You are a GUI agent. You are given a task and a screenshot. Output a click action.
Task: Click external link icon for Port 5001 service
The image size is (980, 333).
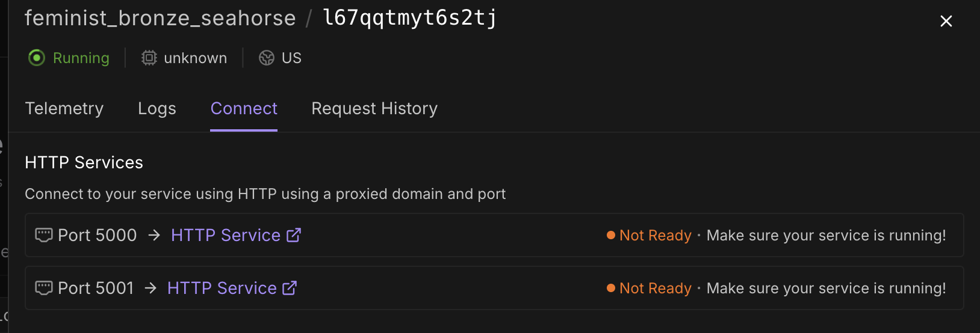[290, 288]
